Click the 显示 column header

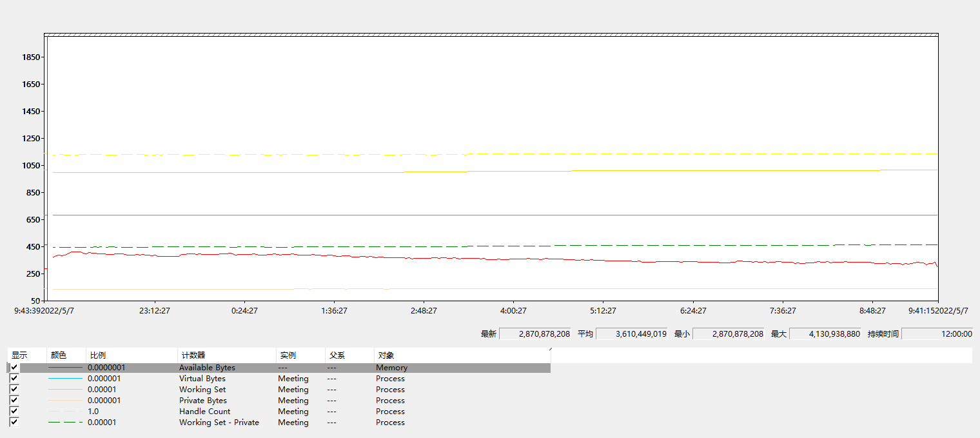pyautogui.click(x=28, y=355)
